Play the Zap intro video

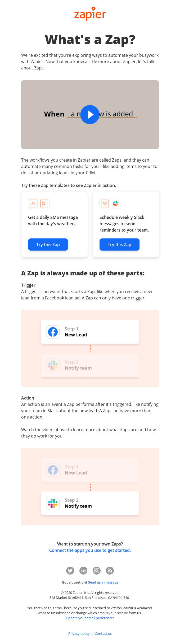pyautogui.click(x=90, y=115)
